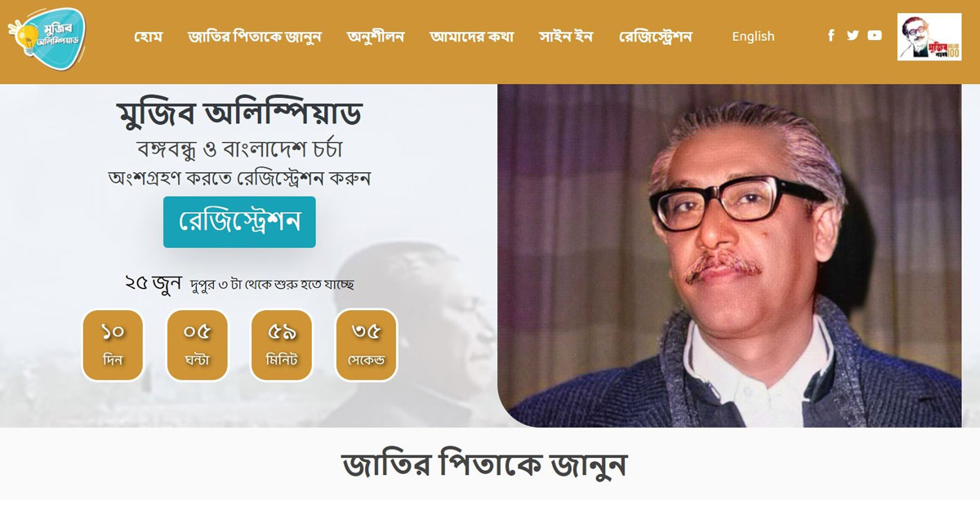Open the Twitter icon link
The image size is (980, 510).
pos(853,36)
